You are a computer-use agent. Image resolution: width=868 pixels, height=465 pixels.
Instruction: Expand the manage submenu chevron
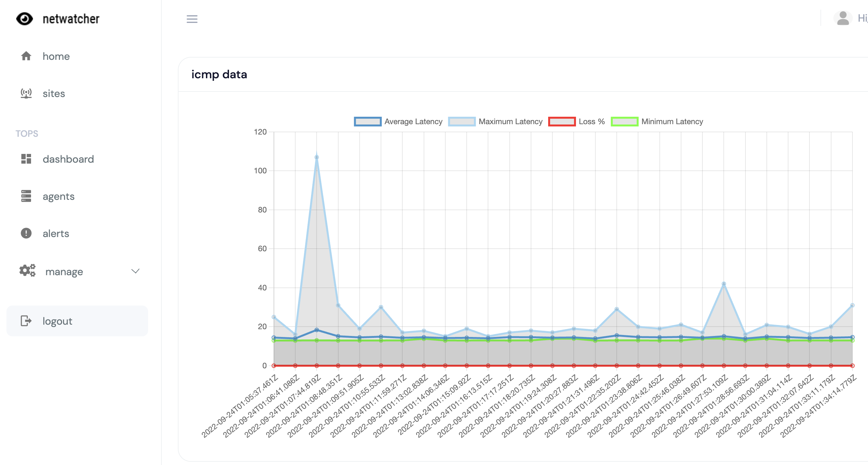(x=136, y=271)
